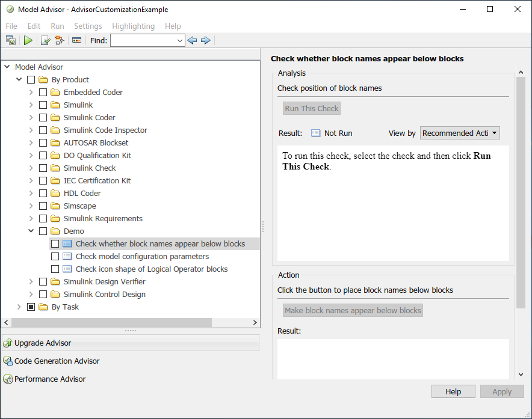Viewport: 532px width, 419px height.
Task: Click the Help button
Action: click(453, 391)
